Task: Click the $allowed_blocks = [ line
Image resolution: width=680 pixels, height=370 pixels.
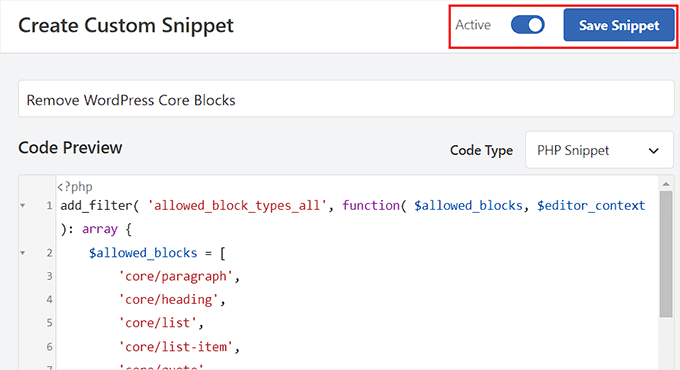Action: point(157,253)
